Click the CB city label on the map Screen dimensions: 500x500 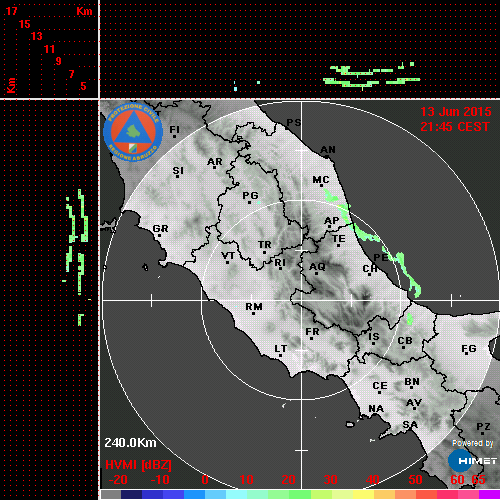(405, 341)
